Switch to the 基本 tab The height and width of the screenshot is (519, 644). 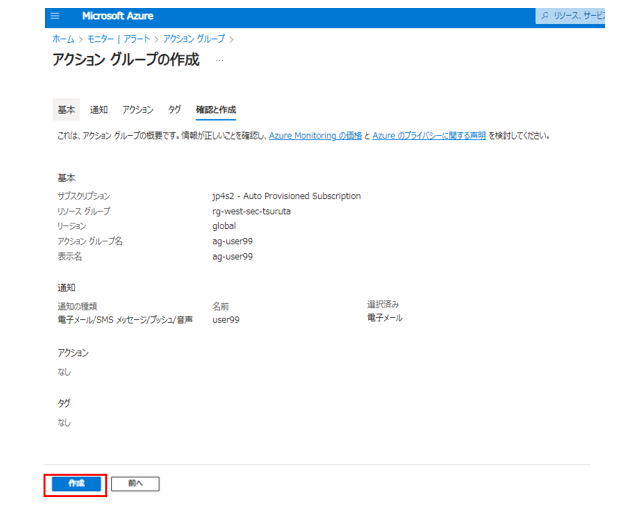[x=66, y=110]
